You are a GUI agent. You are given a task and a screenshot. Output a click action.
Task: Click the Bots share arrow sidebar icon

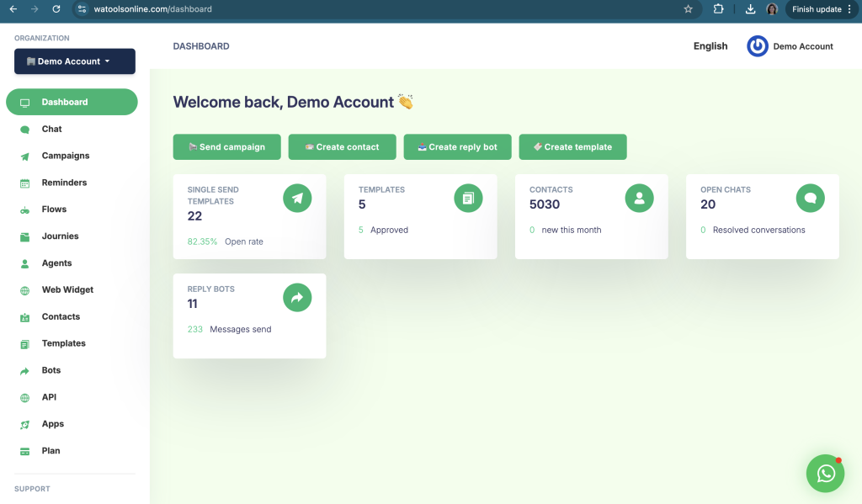pyautogui.click(x=24, y=372)
